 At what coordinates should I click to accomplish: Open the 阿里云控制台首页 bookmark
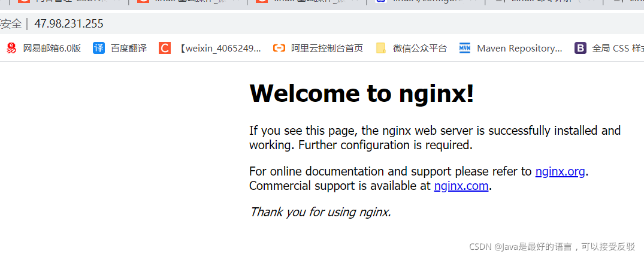pyautogui.click(x=318, y=49)
